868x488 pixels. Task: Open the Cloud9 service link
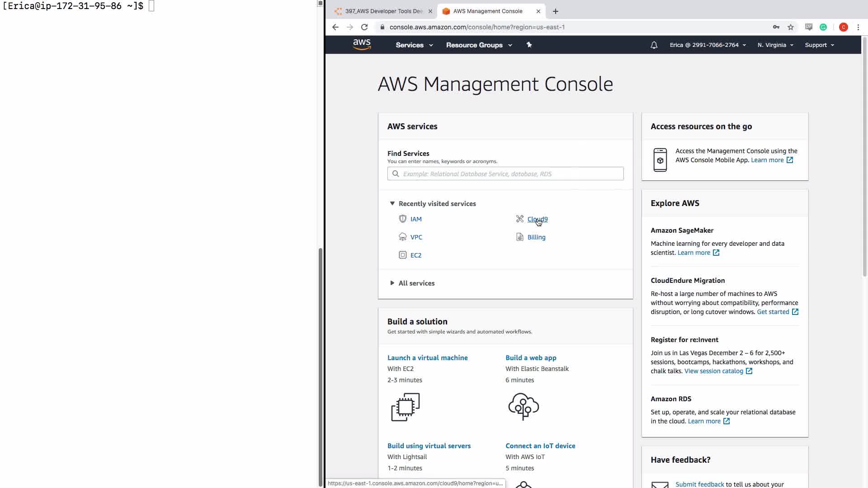tap(537, 219)
